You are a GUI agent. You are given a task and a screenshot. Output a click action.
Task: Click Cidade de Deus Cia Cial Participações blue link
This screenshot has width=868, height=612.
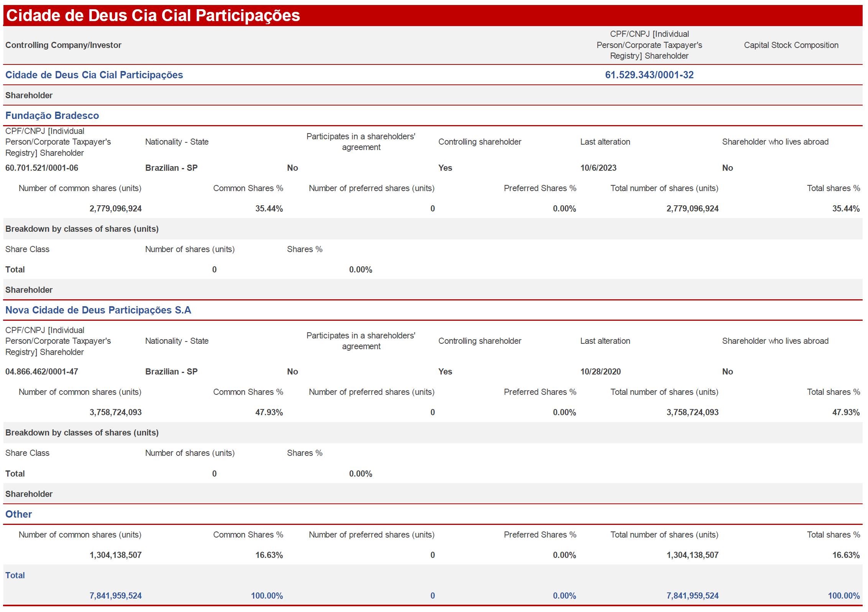tap(94, 75)
